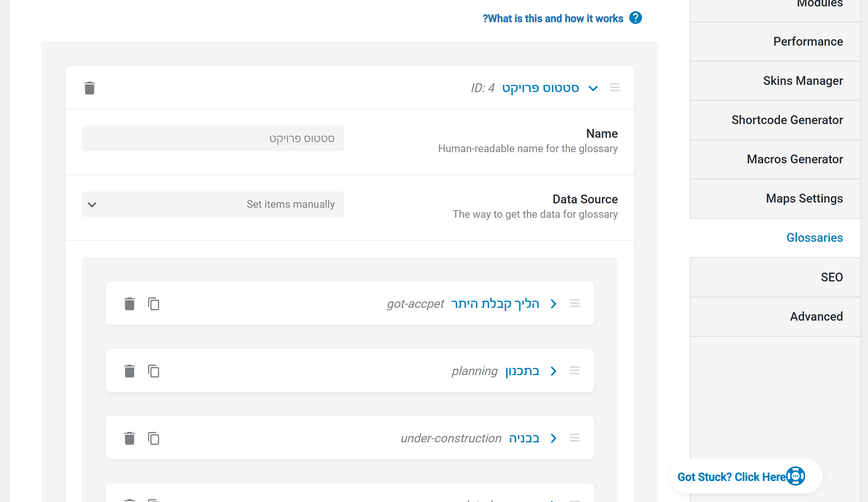The width and height of the screenshot is (868, 502).
Task: Open the What is this and how it works link
Action: point(553,18)
